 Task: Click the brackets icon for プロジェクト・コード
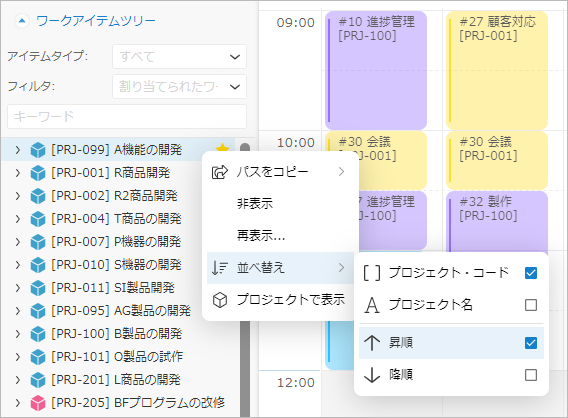(x=372, y=273)
